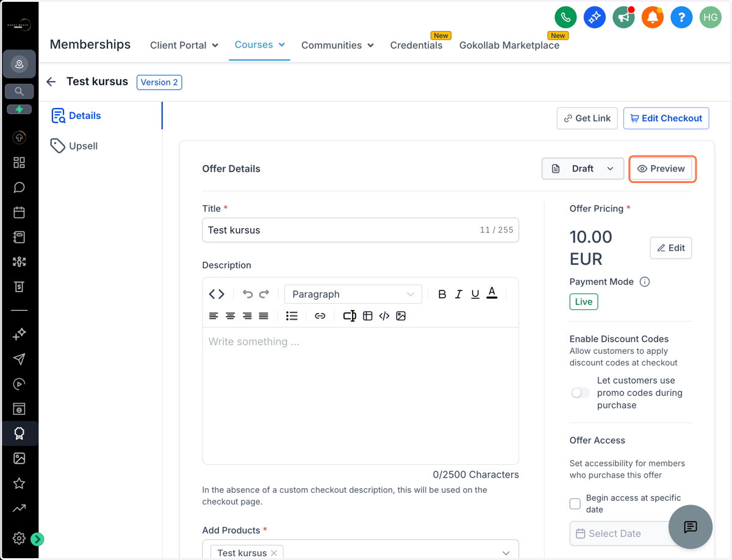Click the Get Link button
Image resolution: width=732 pixels, height=560 pixels.
pyautogui.click(x=587, y=118)
